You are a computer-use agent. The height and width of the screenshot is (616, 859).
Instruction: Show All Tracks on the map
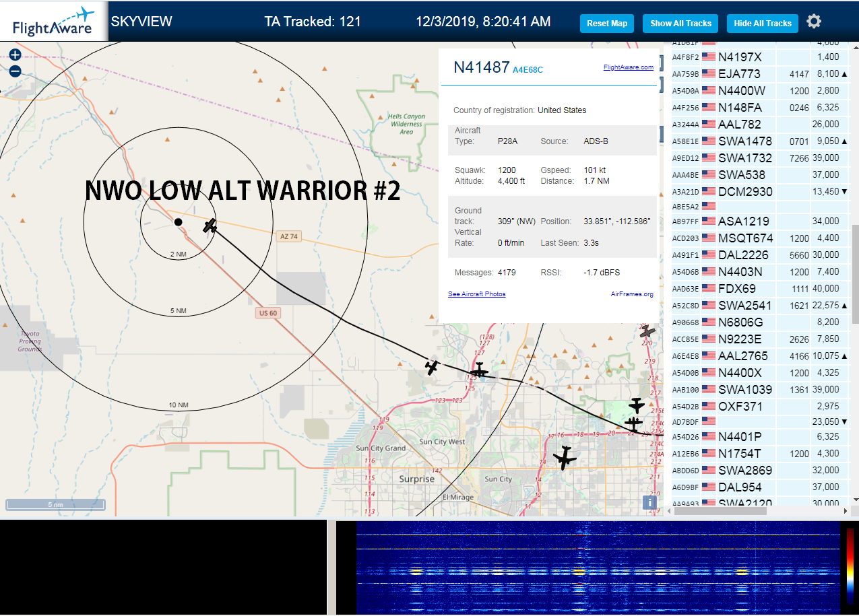pos(680,24)
